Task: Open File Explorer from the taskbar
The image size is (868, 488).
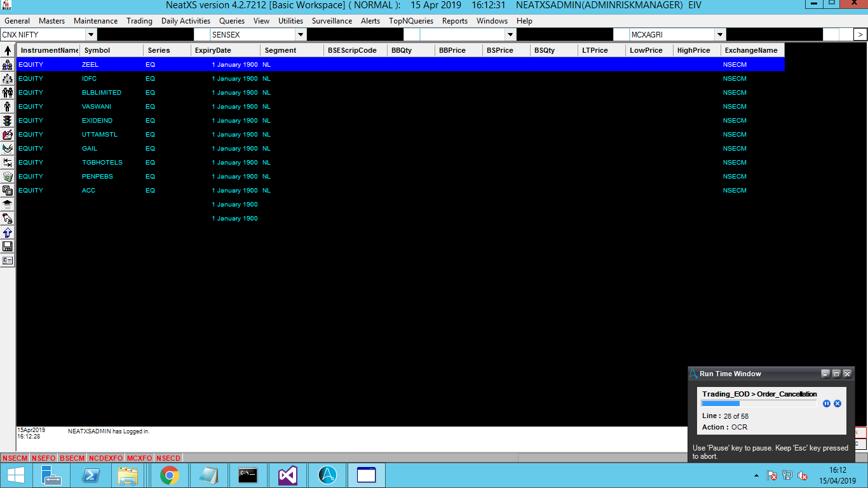Action: [129, 475]
